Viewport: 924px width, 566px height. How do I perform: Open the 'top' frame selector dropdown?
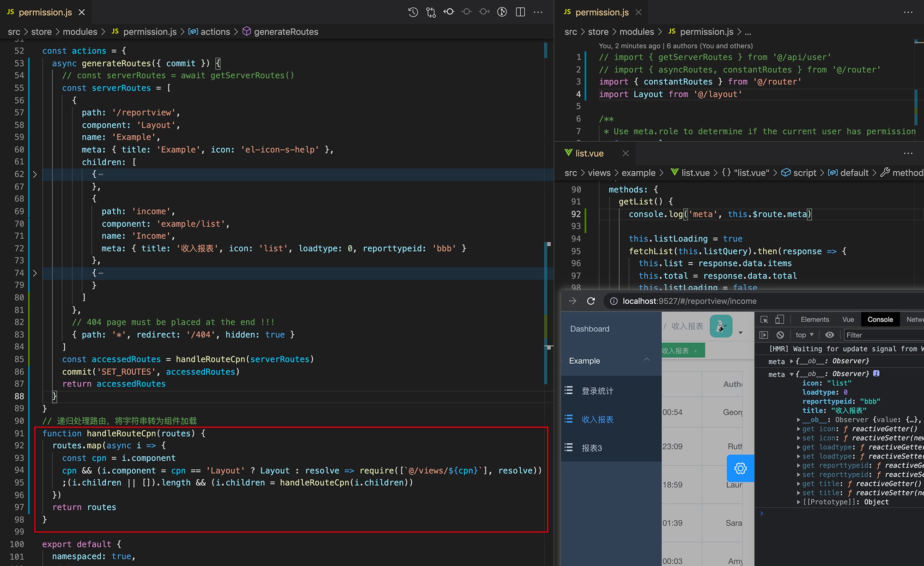tap(804, 335)
